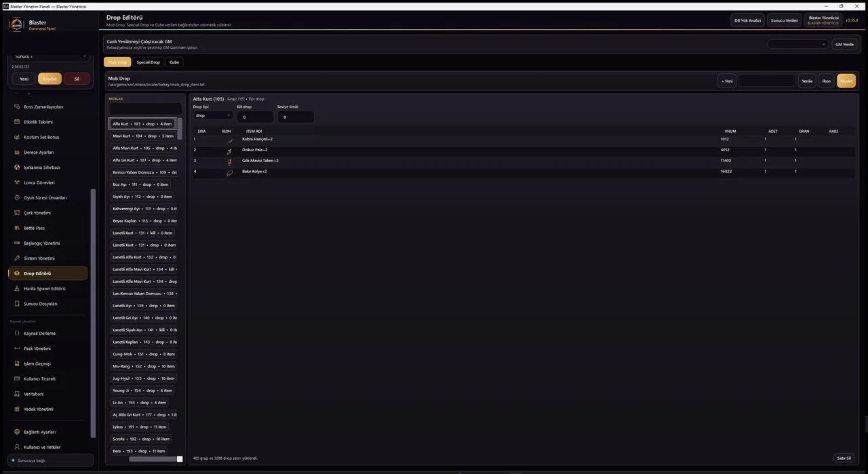
Task: Open the Cube tab
Action: pyautogui.click(x=174, y=62)
